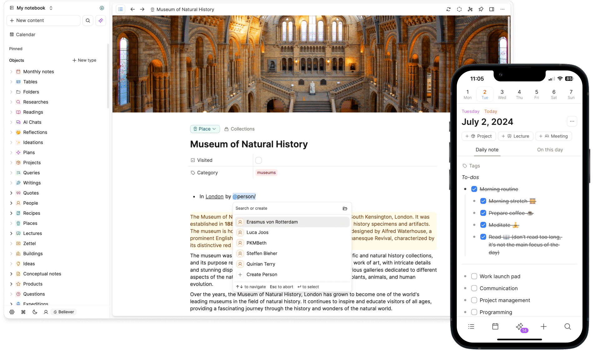The width and height of the screenshot is (604, 364).
Task: Open the three-dot more menu in header
Action: (x=502, y=9)
